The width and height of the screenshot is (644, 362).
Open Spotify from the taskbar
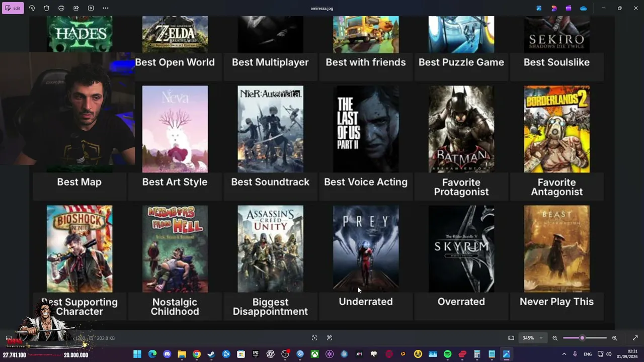pyautogui.click(x=447, y=354)
